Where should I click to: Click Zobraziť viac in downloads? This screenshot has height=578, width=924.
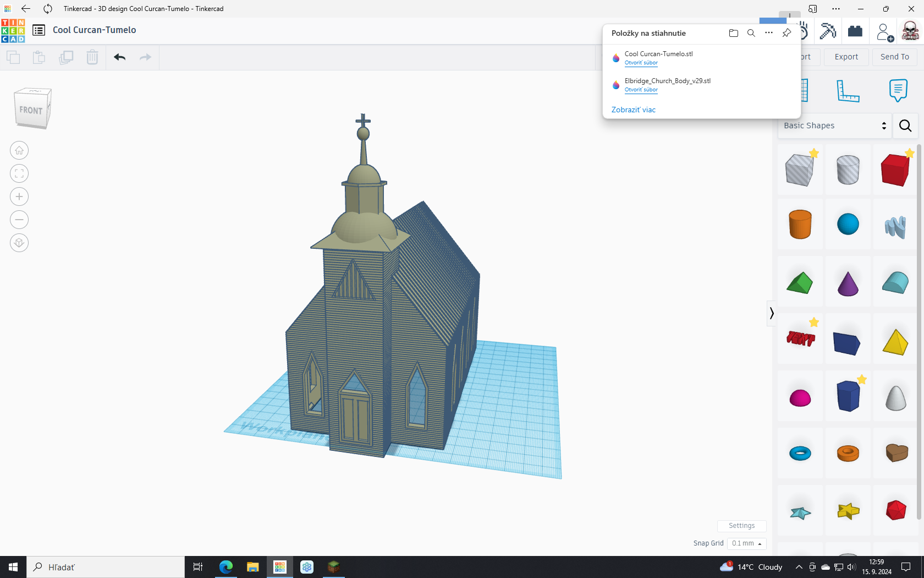click(x=633, y=110)
